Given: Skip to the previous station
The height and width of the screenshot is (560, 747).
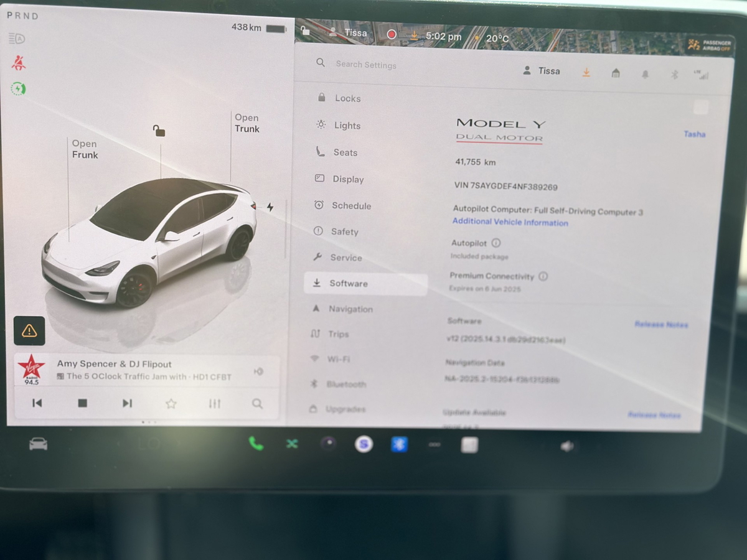Looking at the screenshot, I should pyautogui.click(x=37, y=403).
